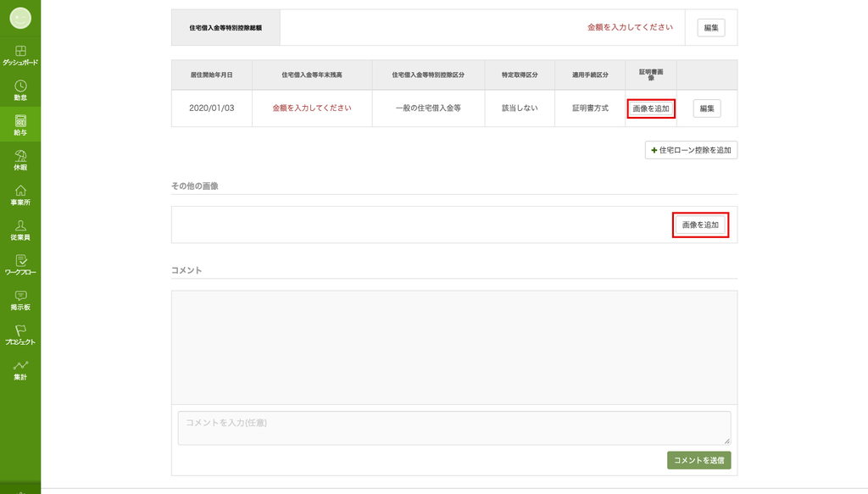
Task: Click the コメント section heading
Action: coord(186,270)
